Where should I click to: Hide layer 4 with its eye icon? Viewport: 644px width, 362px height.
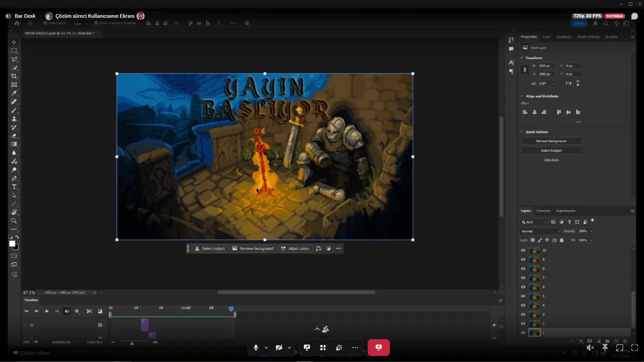tap(523, 305)
